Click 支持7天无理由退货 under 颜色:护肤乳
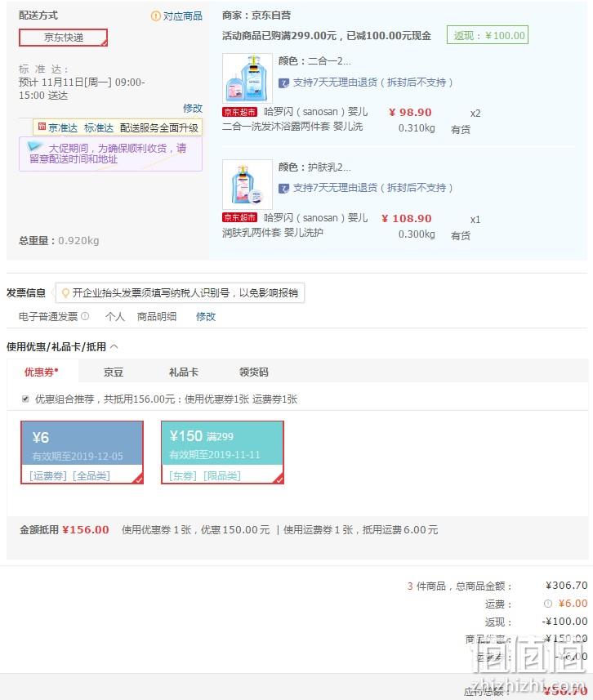The image size is (593, 700). [372, 188]
